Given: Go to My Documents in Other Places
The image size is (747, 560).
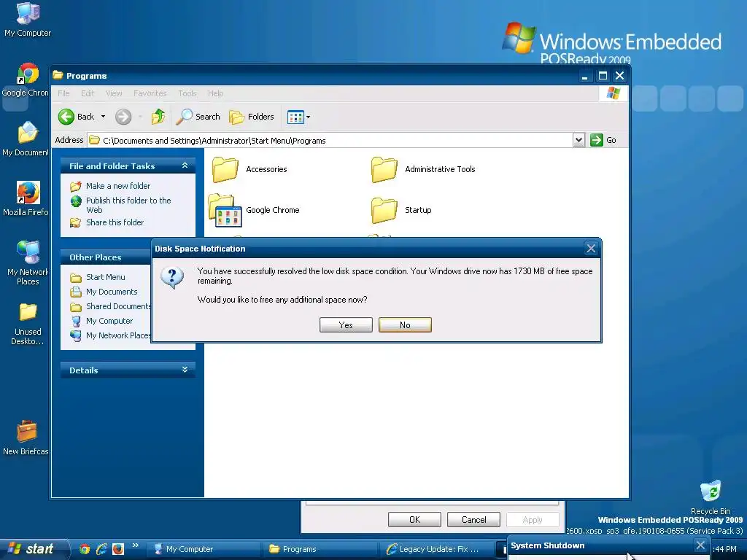Looking at the screenshot, I should pos(112,292).
